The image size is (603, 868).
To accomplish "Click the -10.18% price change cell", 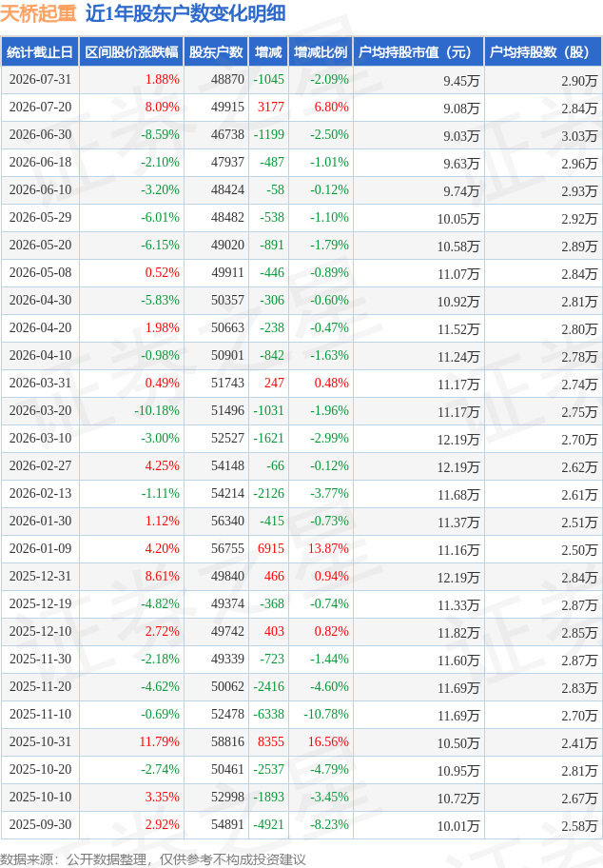I will (x=157, y=411).
